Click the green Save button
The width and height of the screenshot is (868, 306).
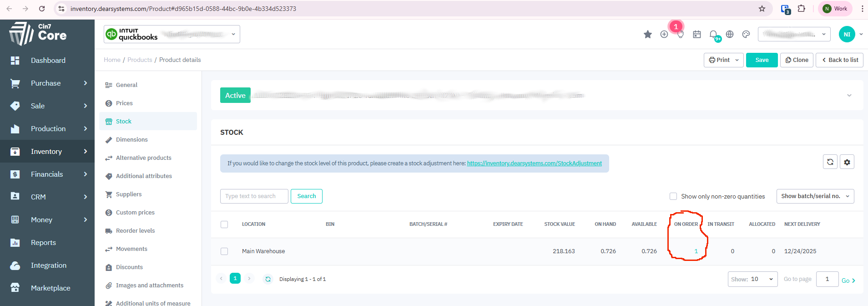click(x=762, y=60)
